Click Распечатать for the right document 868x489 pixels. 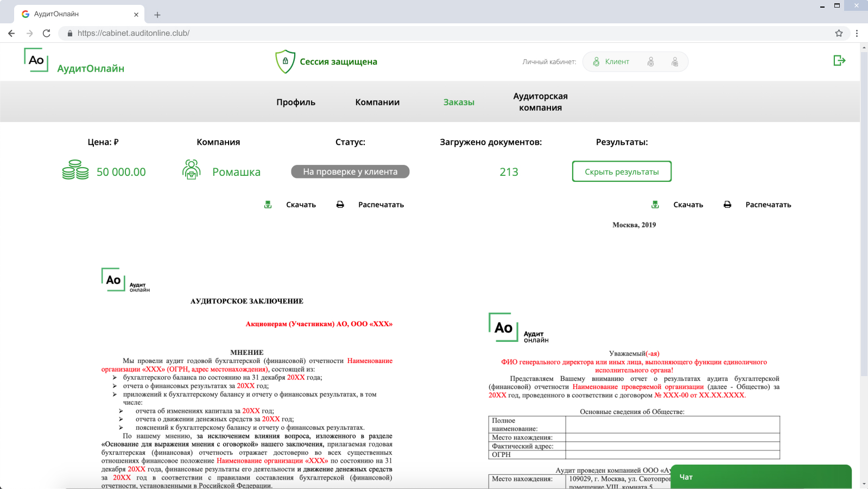click(768, 205)
